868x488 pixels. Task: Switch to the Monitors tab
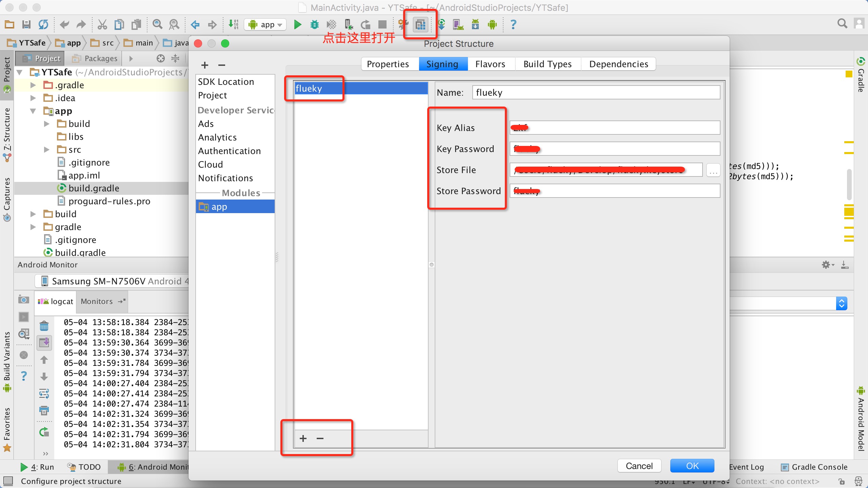pos(102,301)
